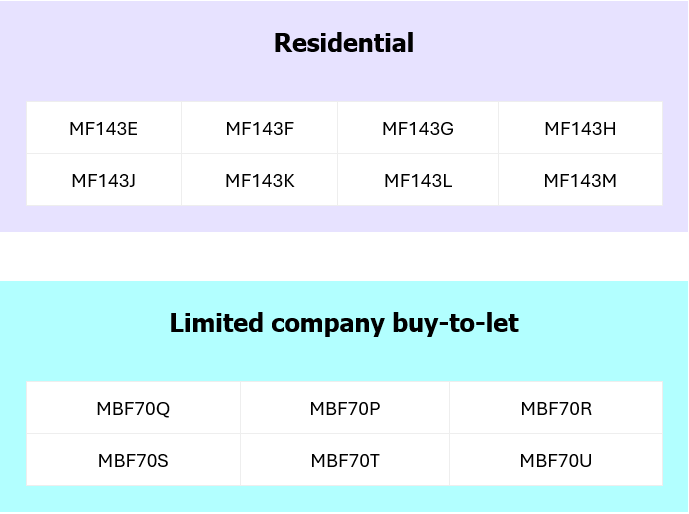The width and height of the screenshot is (689, 514).
Task: Click the white gap between the panels
Action: pyautogui.click(x=344, y=256)
